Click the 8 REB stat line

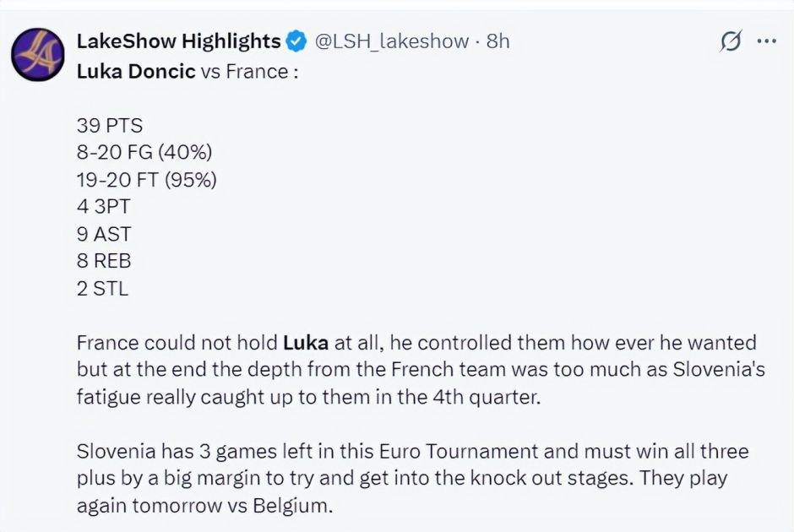point(104,261)
